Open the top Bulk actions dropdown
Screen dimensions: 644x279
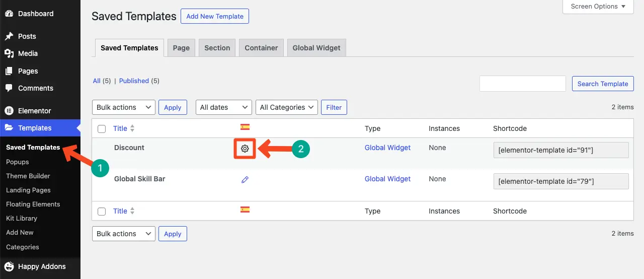click(x=124, y=107)
